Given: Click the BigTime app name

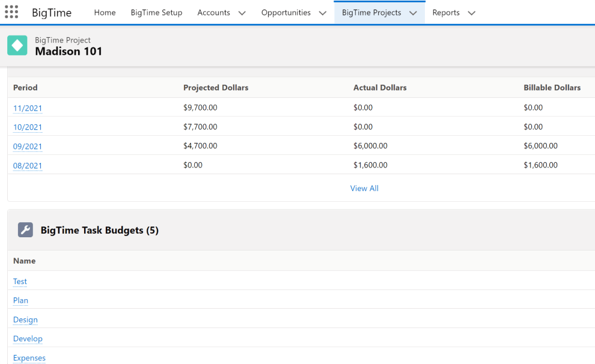Looking at the screenshot, I should point(52,13).
